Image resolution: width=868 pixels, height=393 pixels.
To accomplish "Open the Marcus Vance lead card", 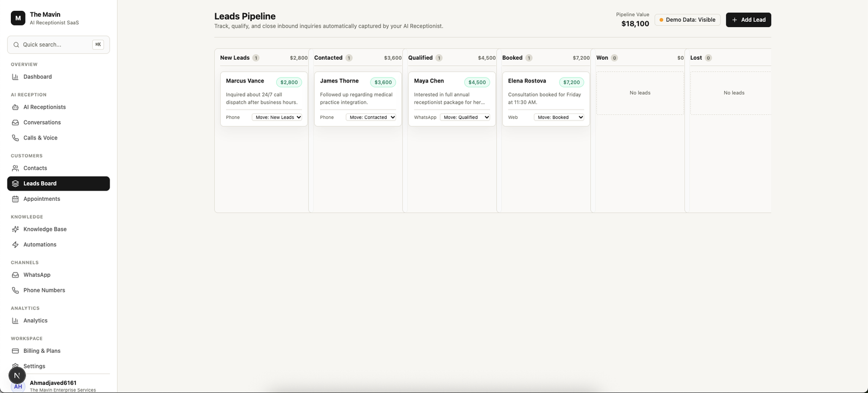I will point(264,99).
